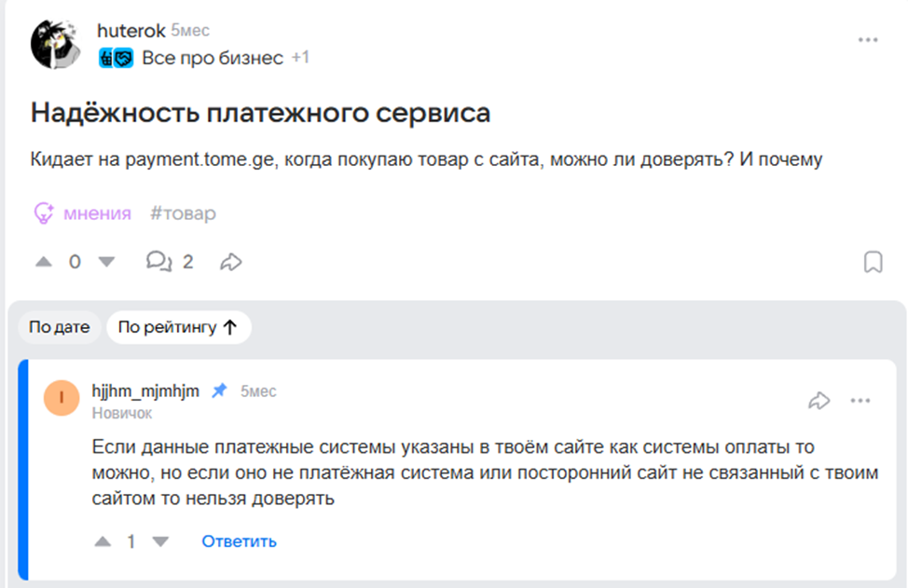908x588 pixels.
Task: Click "Ответить" to reply to comment
Action: (239, 541)
